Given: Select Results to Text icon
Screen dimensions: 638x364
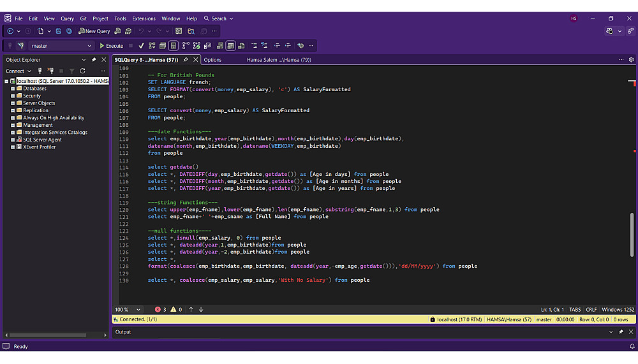Looking at the screenshot, I should [220, 45].
